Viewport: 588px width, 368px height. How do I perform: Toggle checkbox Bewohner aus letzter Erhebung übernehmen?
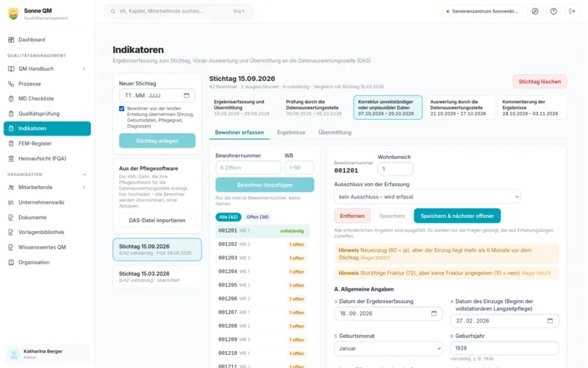click(x=121, y=108)
